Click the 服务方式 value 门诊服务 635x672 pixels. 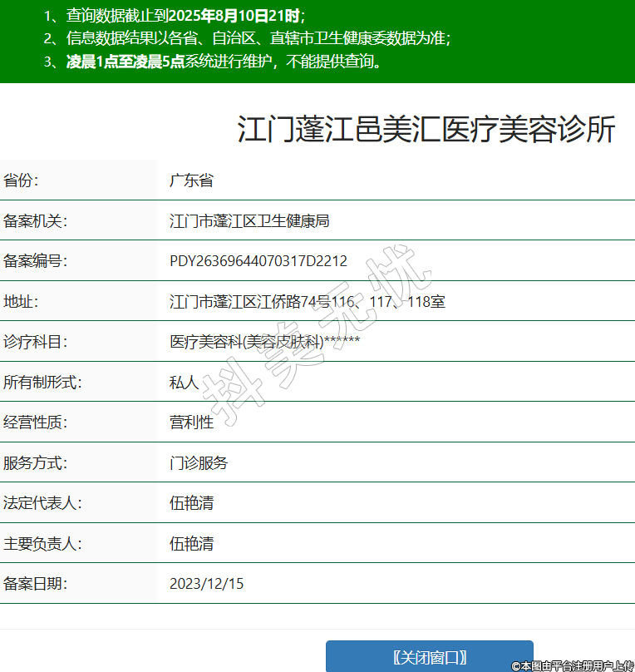click(x=199, y=463)
